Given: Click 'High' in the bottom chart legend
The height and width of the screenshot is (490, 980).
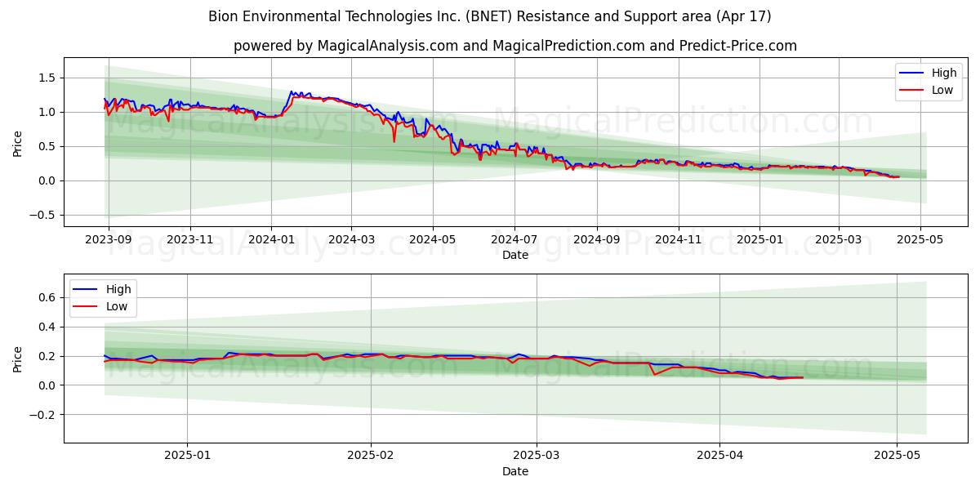Looking at the screenshot, I should pyautogui.click(x=118, y=289).
